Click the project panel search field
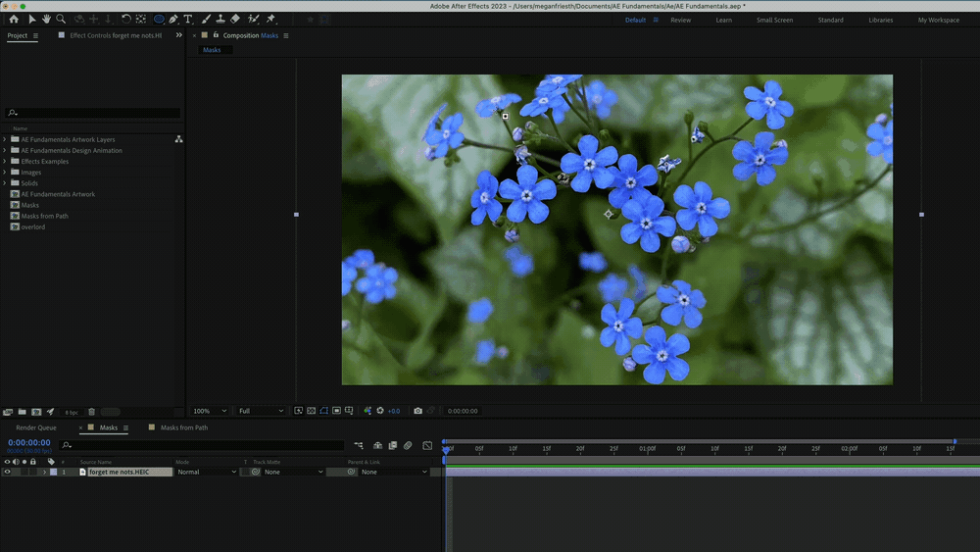The image size is (980, 552). point(93,113)
